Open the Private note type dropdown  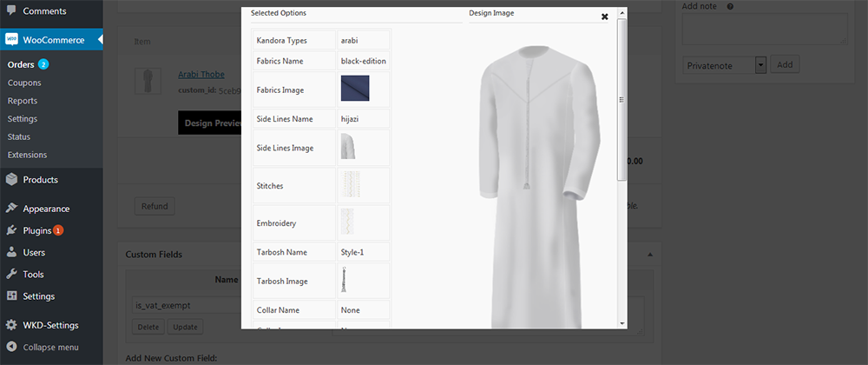click(724, 65)
